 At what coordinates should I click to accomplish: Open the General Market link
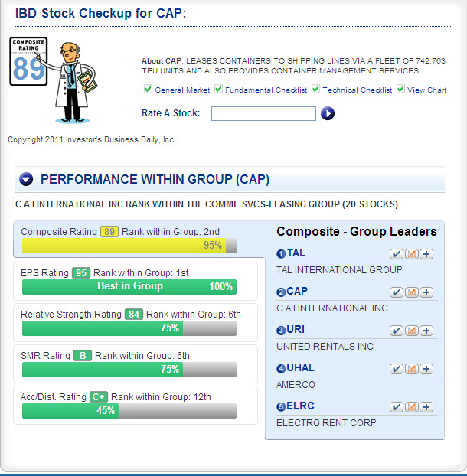pyautogui.click(x=182, y=90)
